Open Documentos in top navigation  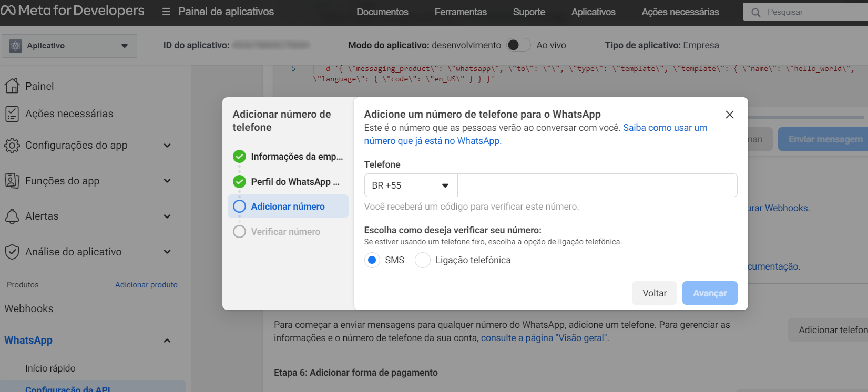pos(382,12)
